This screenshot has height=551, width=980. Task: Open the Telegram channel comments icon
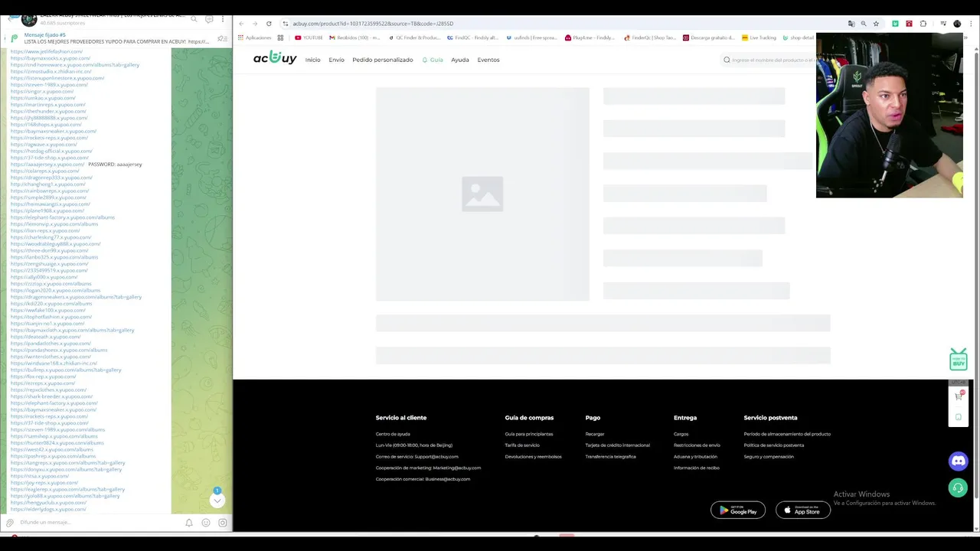208,18
